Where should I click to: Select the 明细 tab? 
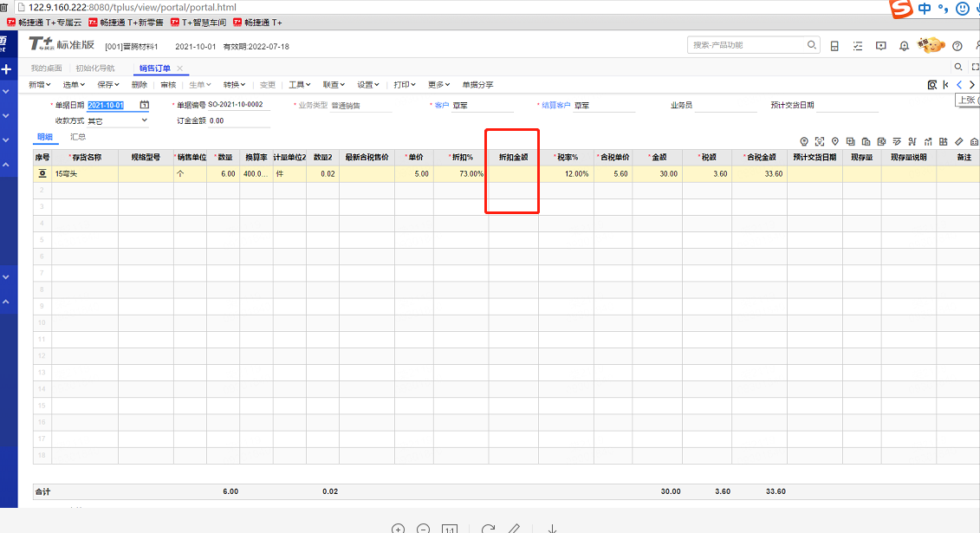[45, 137]
